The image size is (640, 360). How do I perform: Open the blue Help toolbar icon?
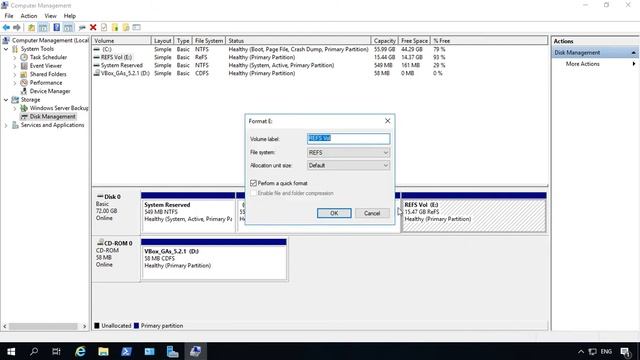pos(57,27)
